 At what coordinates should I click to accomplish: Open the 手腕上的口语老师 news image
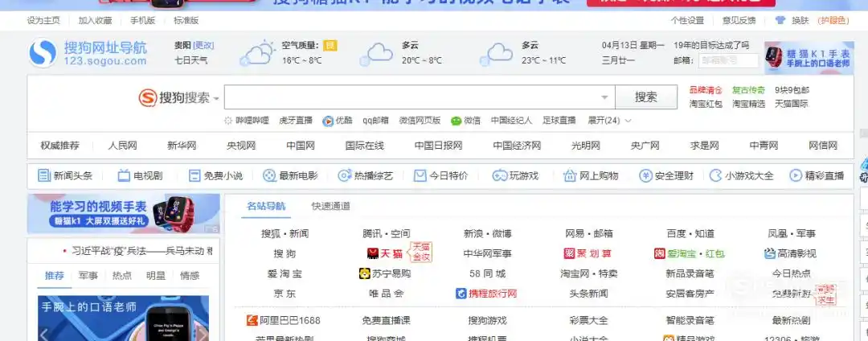(x=123, y=318)
